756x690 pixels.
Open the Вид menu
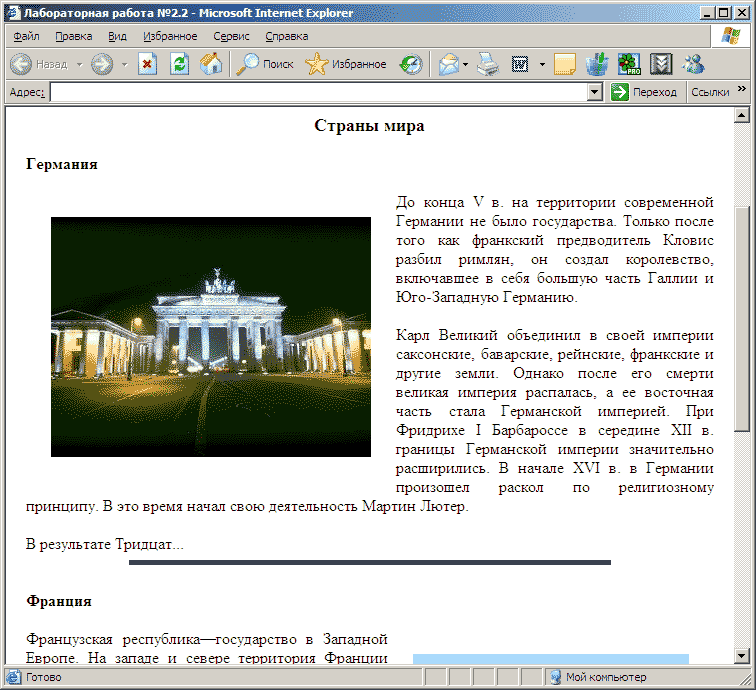[117, 37]
